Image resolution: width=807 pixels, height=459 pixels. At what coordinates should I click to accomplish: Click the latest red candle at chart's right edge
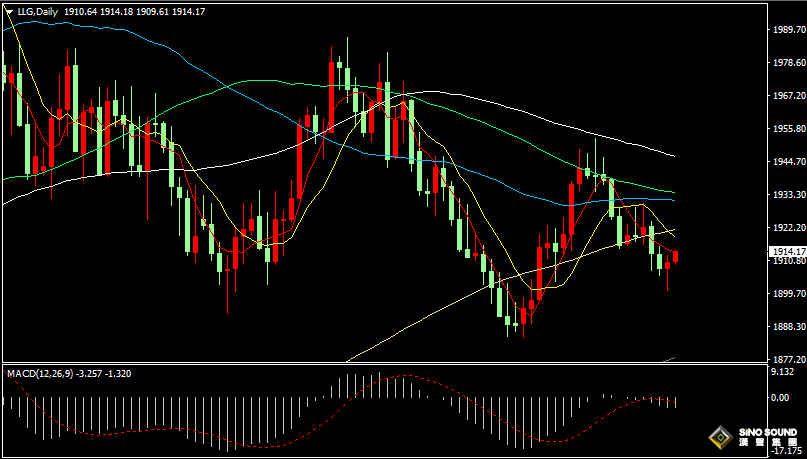(677, 257)
